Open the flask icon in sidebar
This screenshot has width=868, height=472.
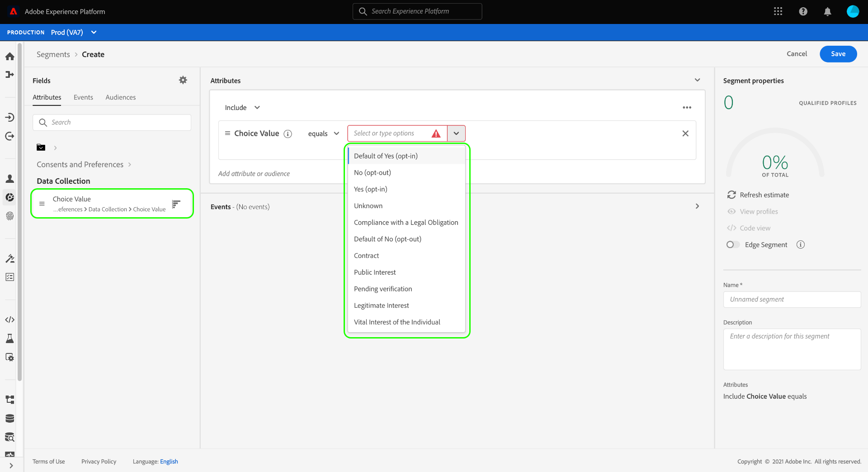click(9, 338)
